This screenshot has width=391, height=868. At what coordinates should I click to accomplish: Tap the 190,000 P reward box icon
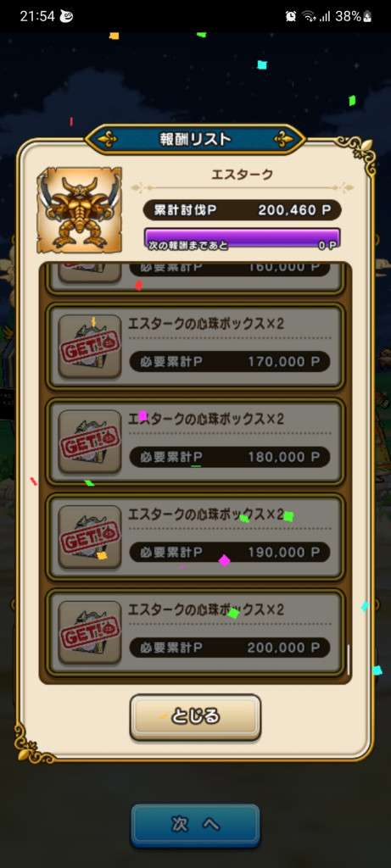90,537
